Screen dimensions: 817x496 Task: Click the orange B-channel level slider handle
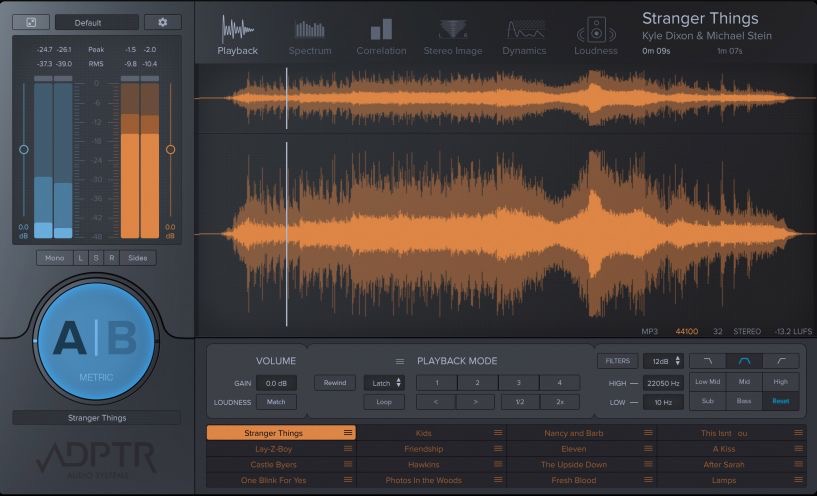coord(170,150)
